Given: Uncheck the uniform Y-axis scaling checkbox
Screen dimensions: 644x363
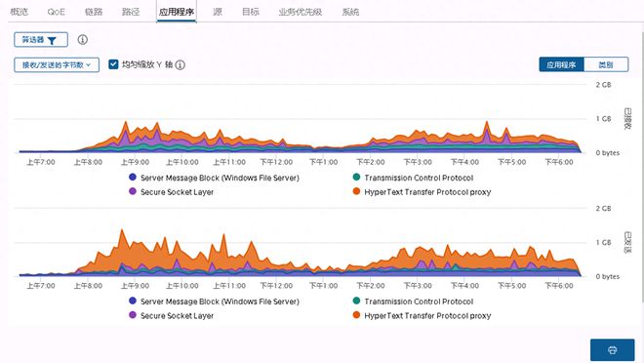Looking at the screenshot, I should coord(113,64).
